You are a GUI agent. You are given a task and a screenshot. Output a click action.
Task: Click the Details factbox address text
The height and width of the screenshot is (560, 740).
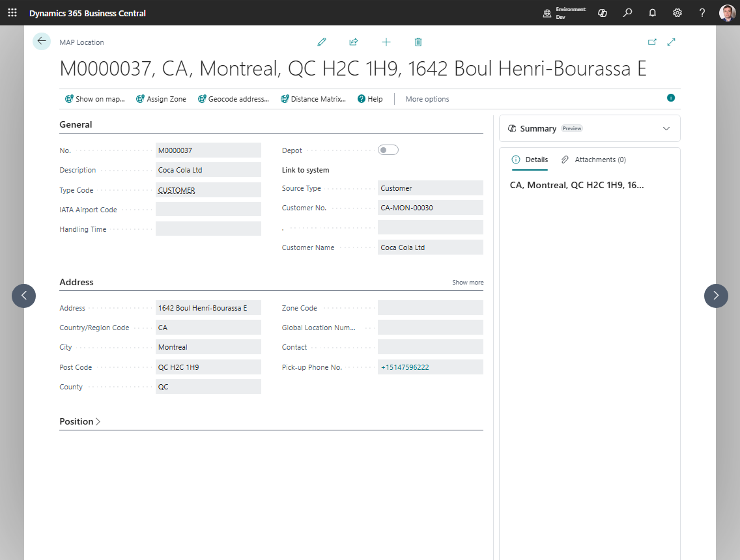click(x=576, y=185)
